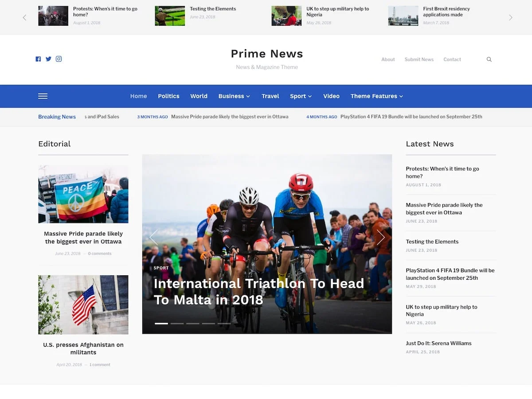Select the first slider pagination indicator
Viewport: 532px width, 399px height.
pyautogui.click(x=161, y=324)
